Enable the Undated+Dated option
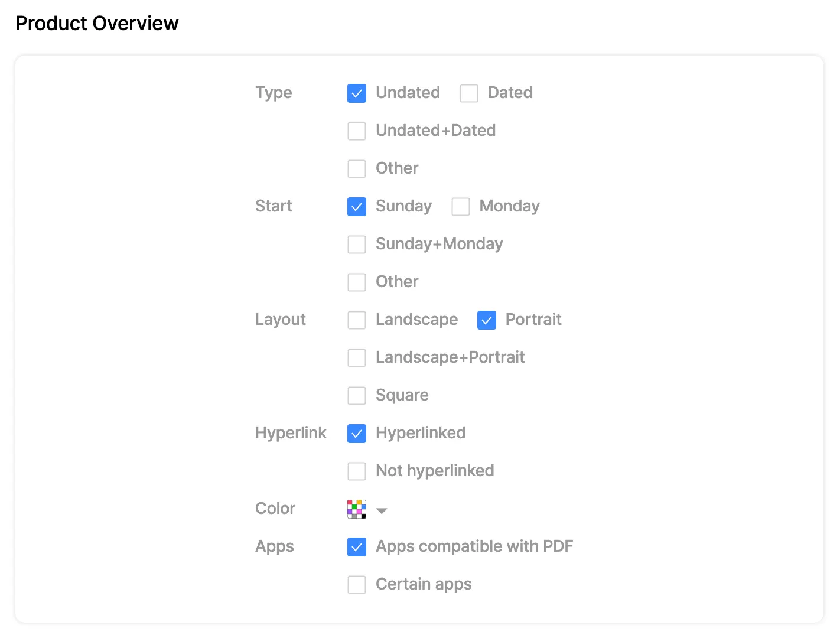Screen dimensions: 840x638 357,131
